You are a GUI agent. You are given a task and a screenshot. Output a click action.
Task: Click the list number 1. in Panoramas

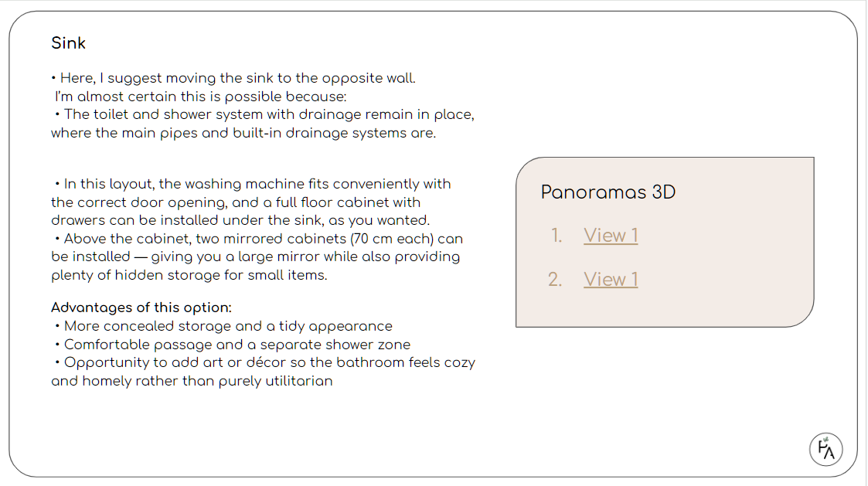tap(557, 236)
